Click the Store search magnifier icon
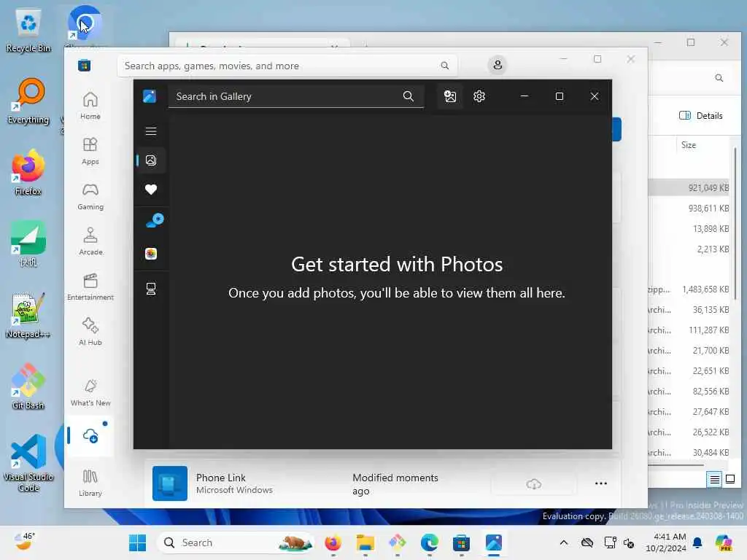The image size is (747, 560). pyautogui.click(x=444, y=66)
